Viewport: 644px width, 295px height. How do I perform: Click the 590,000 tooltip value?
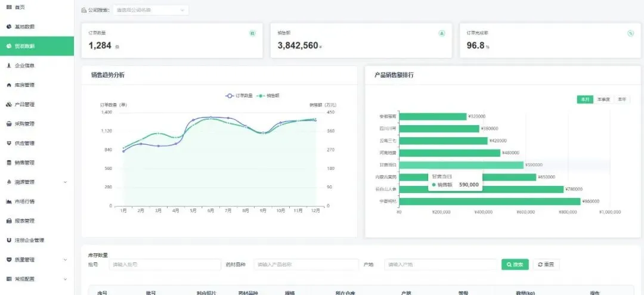(x=469, y=185)
